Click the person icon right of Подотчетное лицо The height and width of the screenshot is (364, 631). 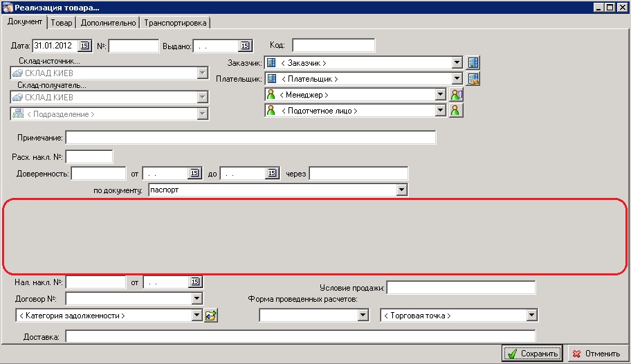(x=455, y=111)
